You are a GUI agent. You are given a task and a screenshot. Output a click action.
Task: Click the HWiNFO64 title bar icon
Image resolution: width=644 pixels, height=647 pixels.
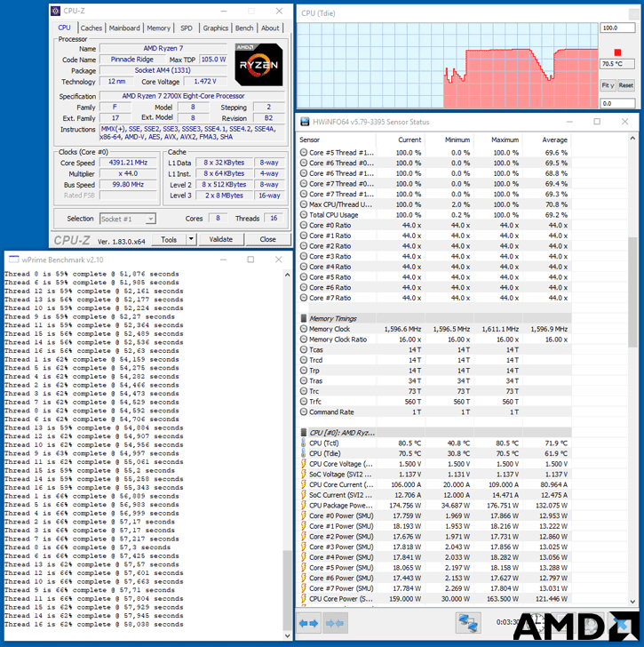click(305, 122)
